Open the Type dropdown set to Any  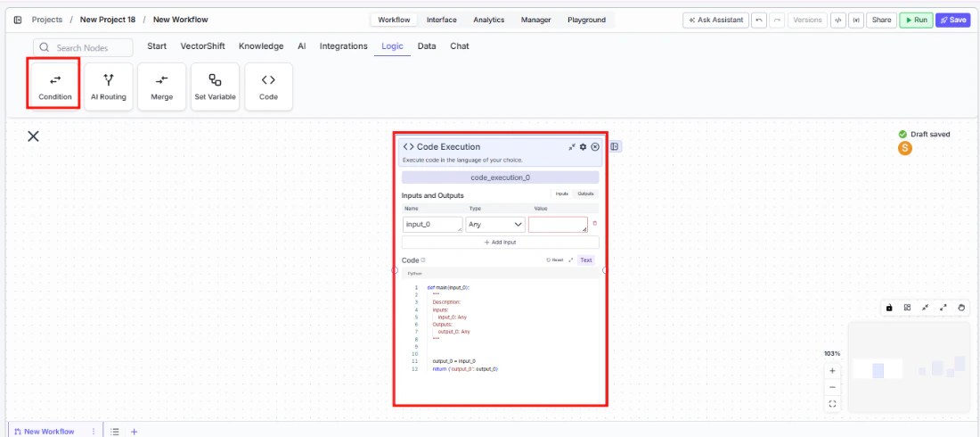pyautogui.click(x=495, y=224)
